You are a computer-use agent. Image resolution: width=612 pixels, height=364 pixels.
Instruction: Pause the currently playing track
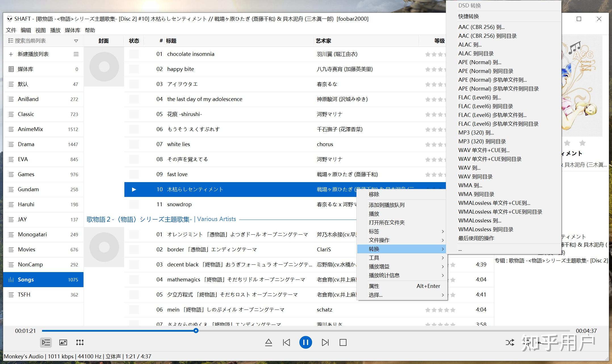[x=306, y=342]
